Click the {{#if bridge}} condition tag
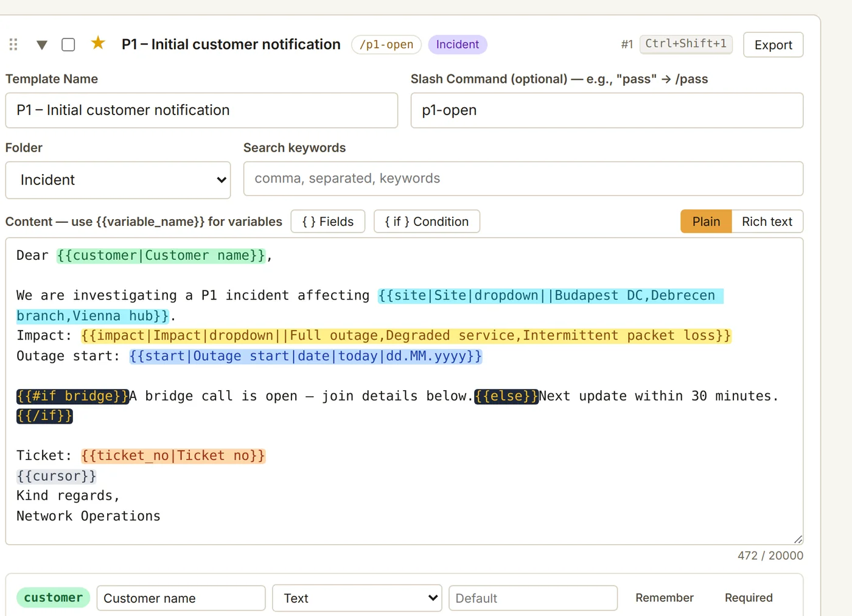The height and width of the screenshot is (616, 852). pos(72,396)
